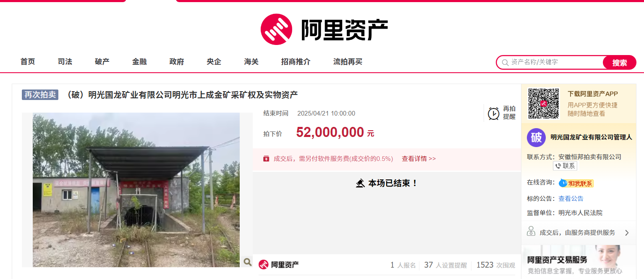The width and height of the screenshot is (644, 279).
Task: Open 查看详情 >> fee details
Action: tap(419, 159)
